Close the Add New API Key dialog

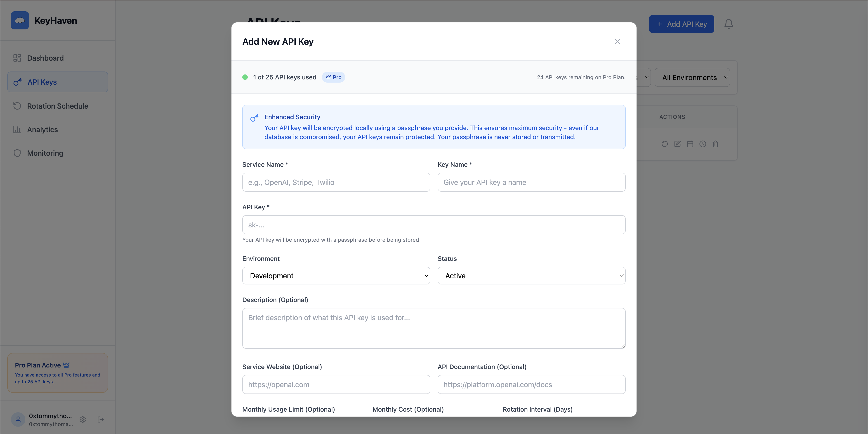pyautogui.click(x=617, y=41)
